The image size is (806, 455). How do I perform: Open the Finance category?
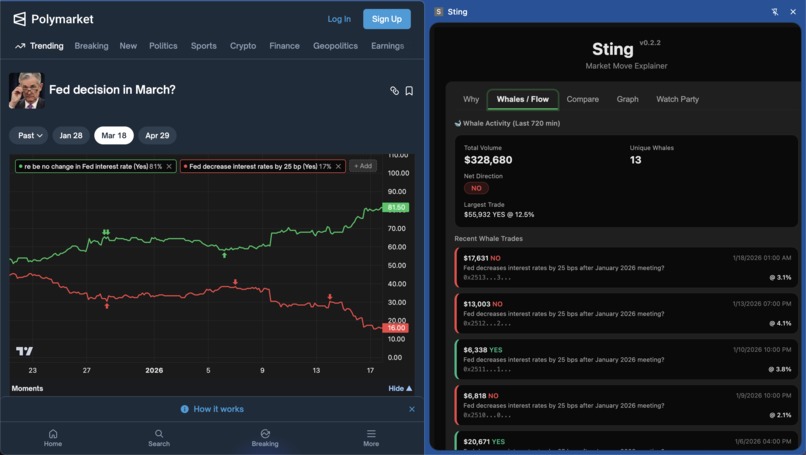pyautogui.click(x=284, y=46)
